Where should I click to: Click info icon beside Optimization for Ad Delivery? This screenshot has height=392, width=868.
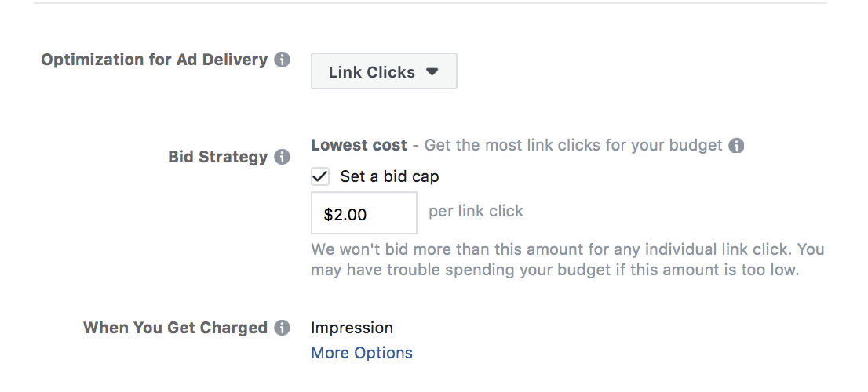pyautogui.click(x=282, y=60)
